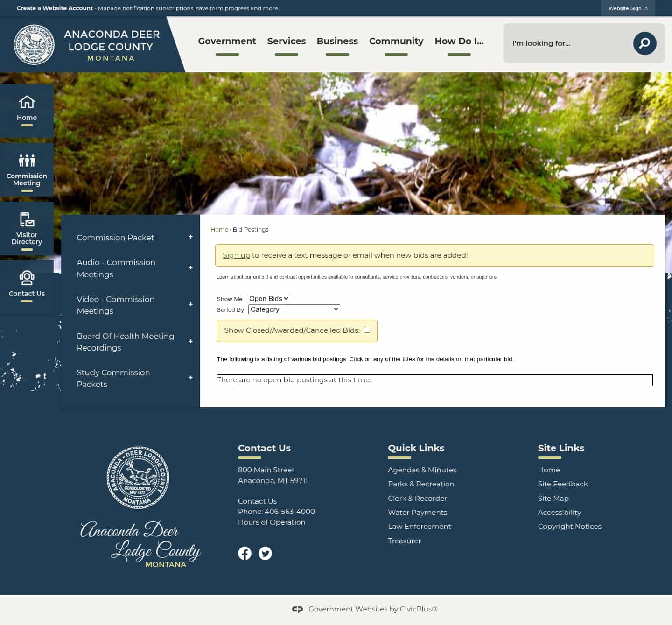Click the 800 Main Street address text
This screenshot has width=672, height=625.
pyautogui.click(x=266, y=470)
